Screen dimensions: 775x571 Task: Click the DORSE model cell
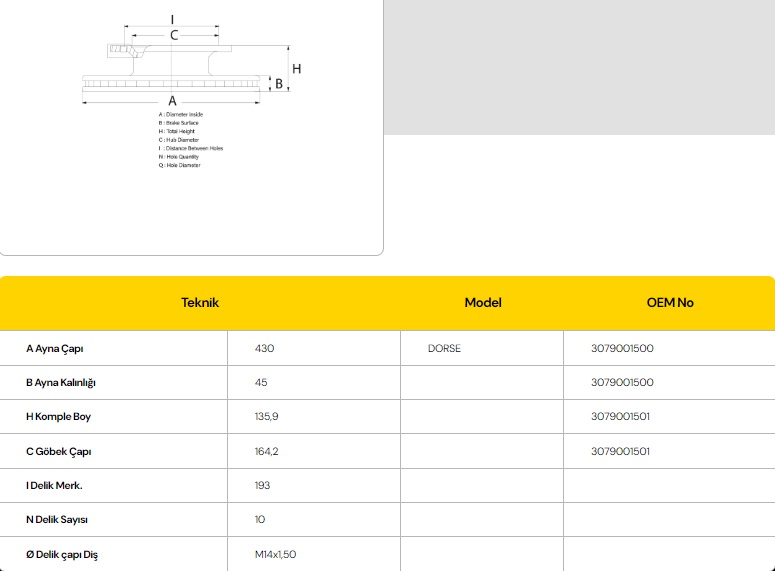point(444,348)
